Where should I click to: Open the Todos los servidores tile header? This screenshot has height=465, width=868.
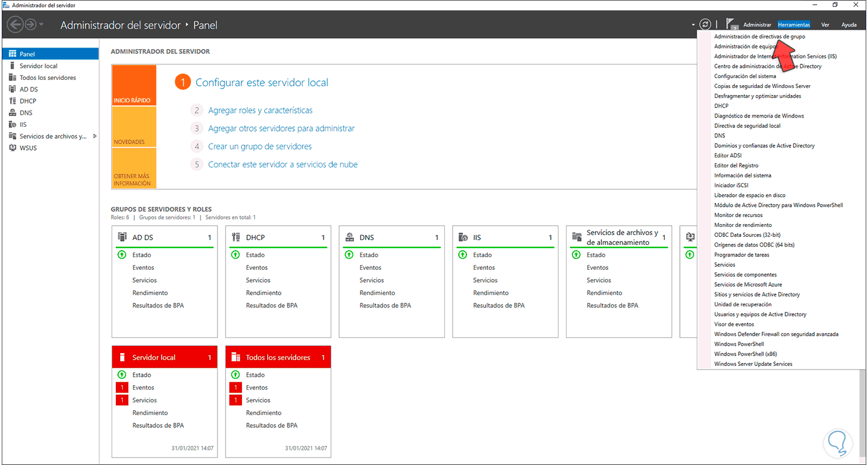(278, 357)
